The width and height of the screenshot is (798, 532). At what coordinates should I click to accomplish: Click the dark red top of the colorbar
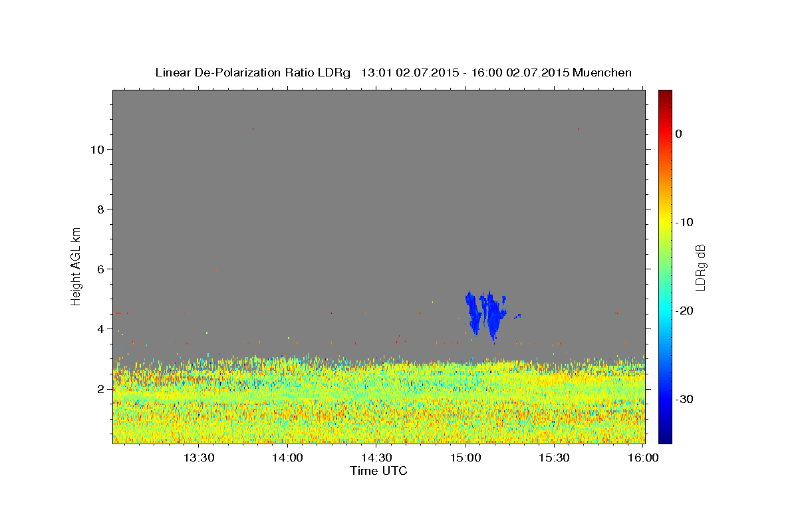coord(665,95)
